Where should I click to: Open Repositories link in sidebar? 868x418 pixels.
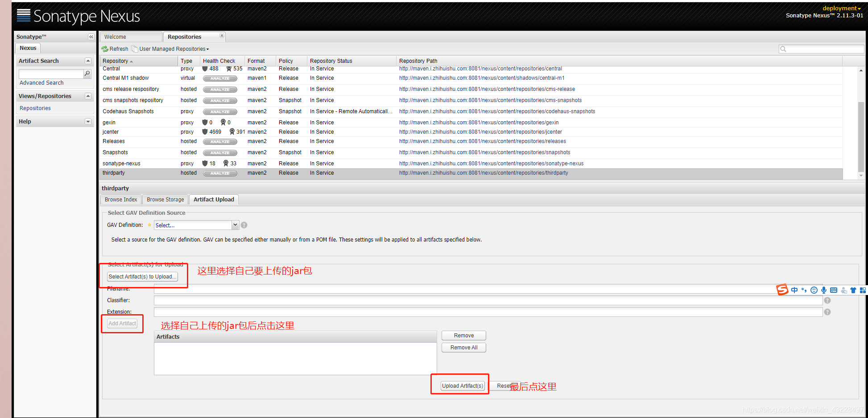pos(35,108)
